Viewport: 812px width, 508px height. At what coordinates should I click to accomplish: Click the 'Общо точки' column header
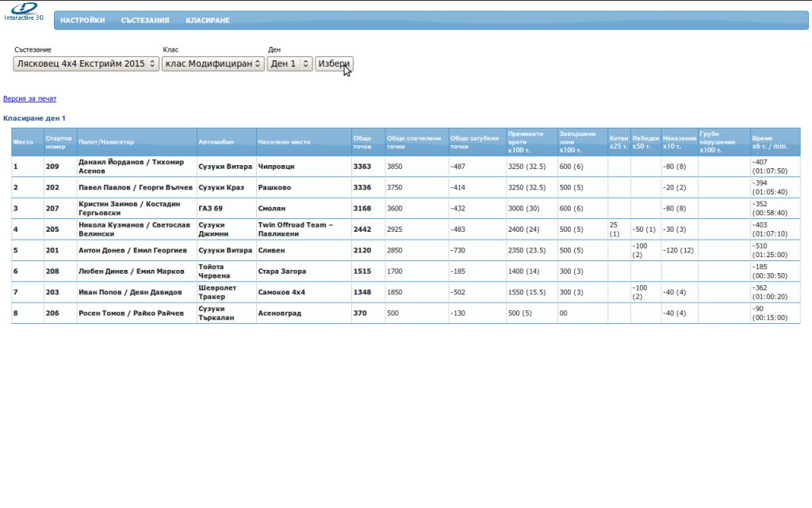pos(368,142)
